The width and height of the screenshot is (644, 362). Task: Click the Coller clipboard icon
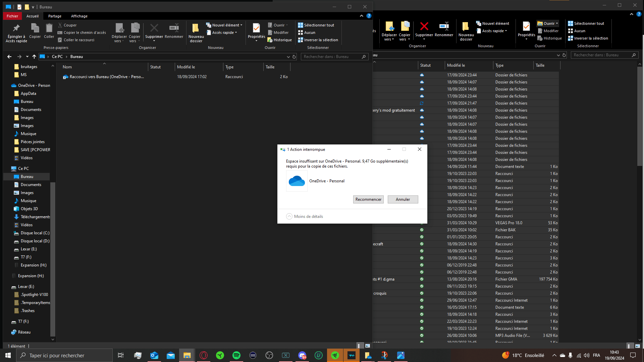49,28
